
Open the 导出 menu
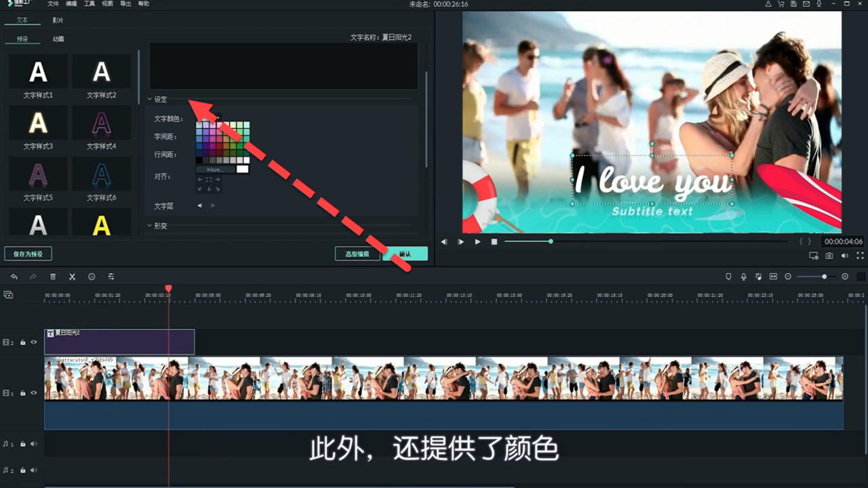(125, 4)
